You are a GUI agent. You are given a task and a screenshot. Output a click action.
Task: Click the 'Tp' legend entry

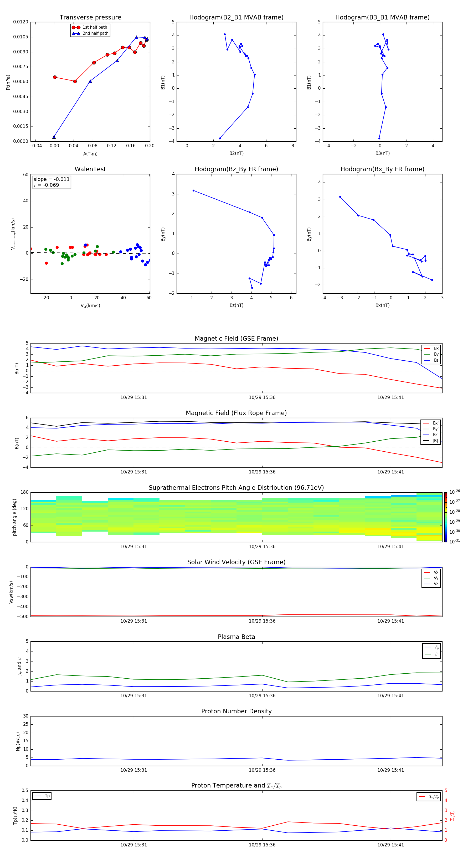(x=42, y=796)
